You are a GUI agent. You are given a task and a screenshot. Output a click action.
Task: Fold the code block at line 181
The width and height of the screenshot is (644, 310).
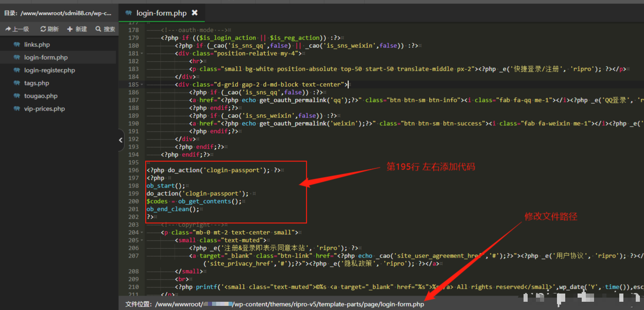tap(142, 54)
